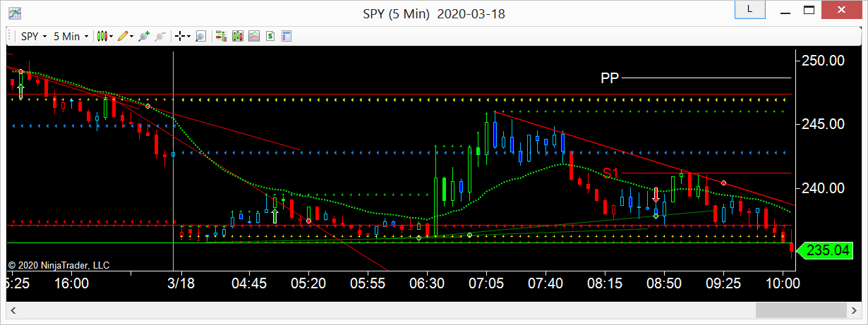The height and width of the screenshot is (325, 868).
Task: Click the 240.00 price axis label
Action: pos(824,188)
